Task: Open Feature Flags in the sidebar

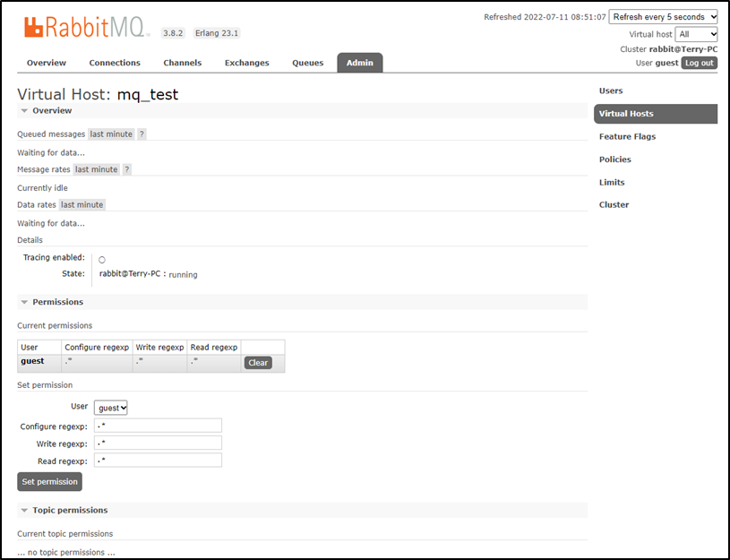Action: click(627, 136)
